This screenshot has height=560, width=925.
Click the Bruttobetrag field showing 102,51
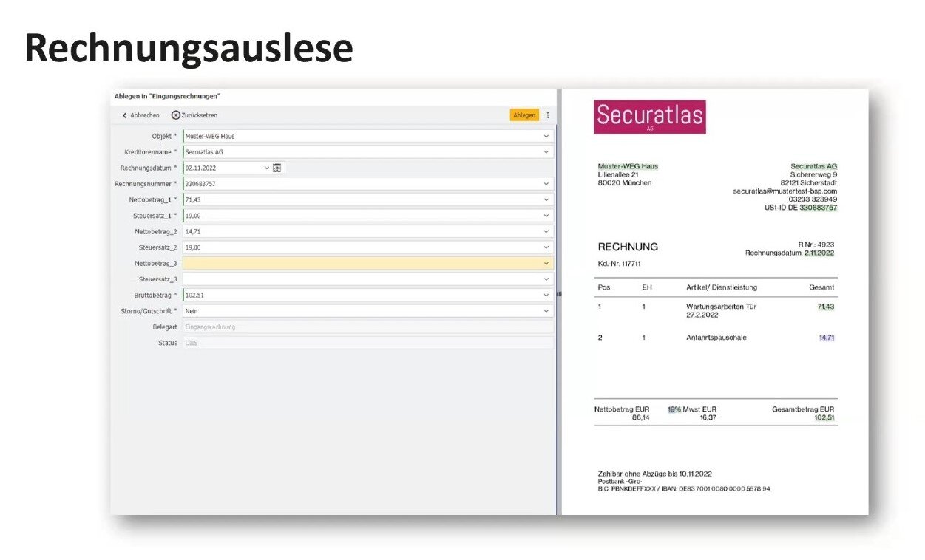367,295
